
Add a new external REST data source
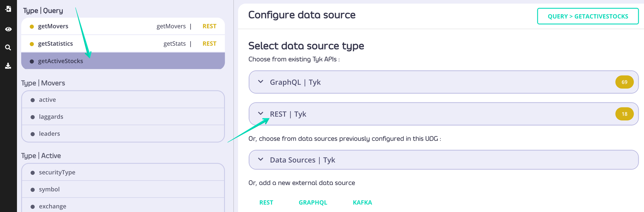pyautogui.click(x=266, y=203)
